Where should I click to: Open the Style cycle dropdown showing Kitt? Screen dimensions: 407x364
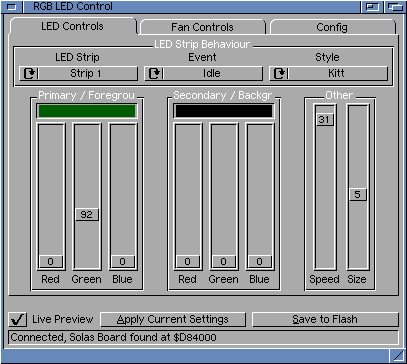(x=329, y=73)
